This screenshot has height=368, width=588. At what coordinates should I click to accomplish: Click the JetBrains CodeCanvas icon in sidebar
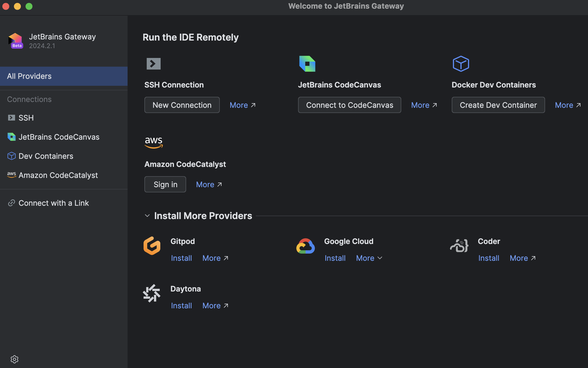coord(11,137)
